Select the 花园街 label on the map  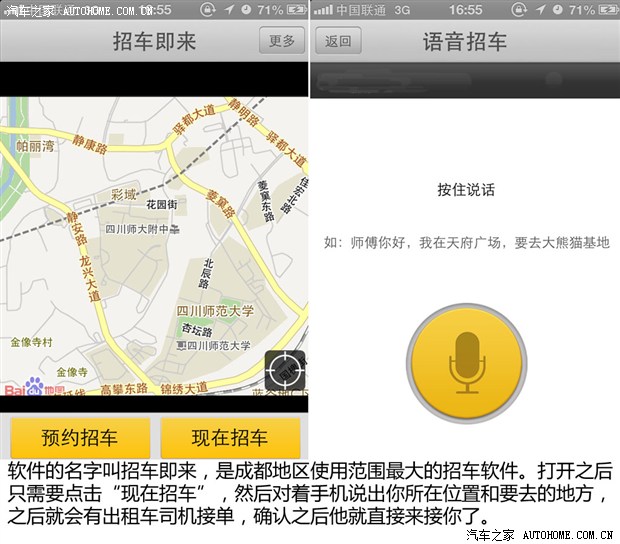[x=161, y=204]
